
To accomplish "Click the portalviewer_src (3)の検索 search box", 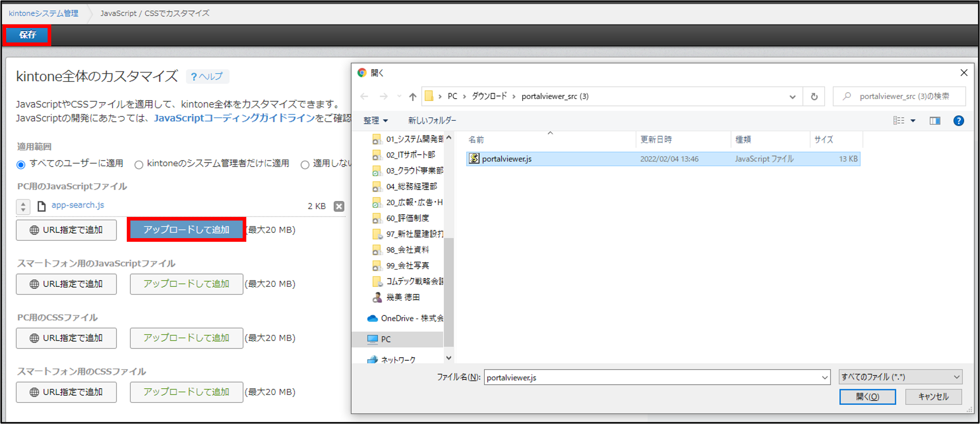I will [899, 96].
